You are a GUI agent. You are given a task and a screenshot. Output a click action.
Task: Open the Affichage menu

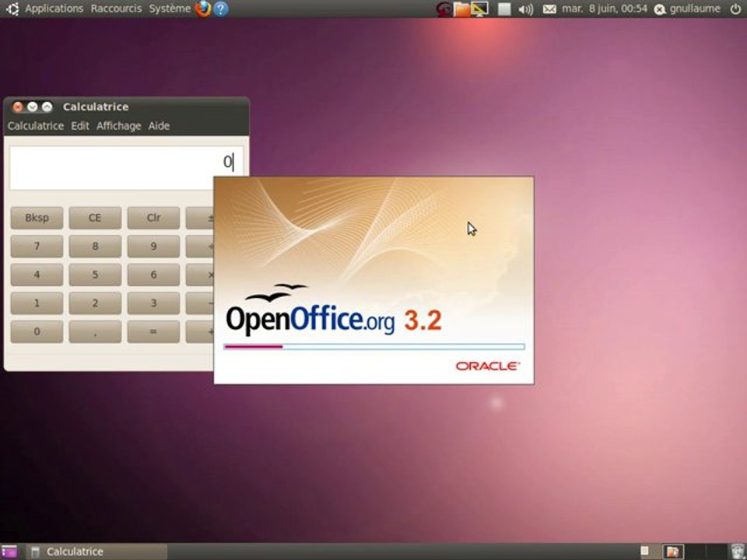[118, 126]
